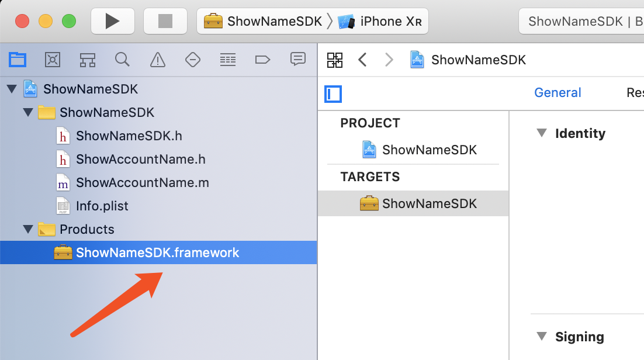Screen dimensions: 644x360
Task: Show the Project navigator
Action: tap(18, 60)
